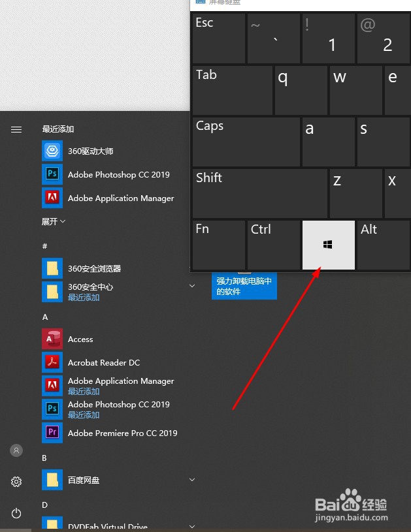Click the Esc key
The image size is (411, 532).
pos(219,39)
